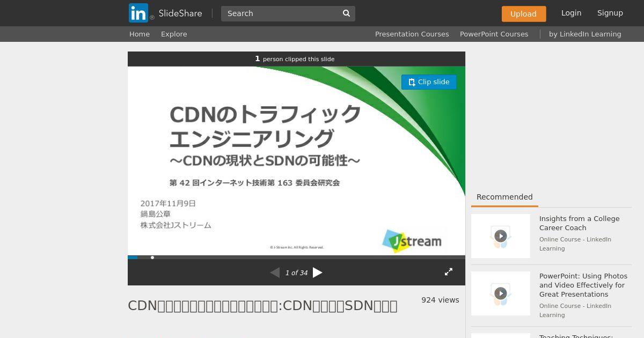644x338 pixels.
Task: Click the '1 of 34' slide counter
Action: (296, 273)
